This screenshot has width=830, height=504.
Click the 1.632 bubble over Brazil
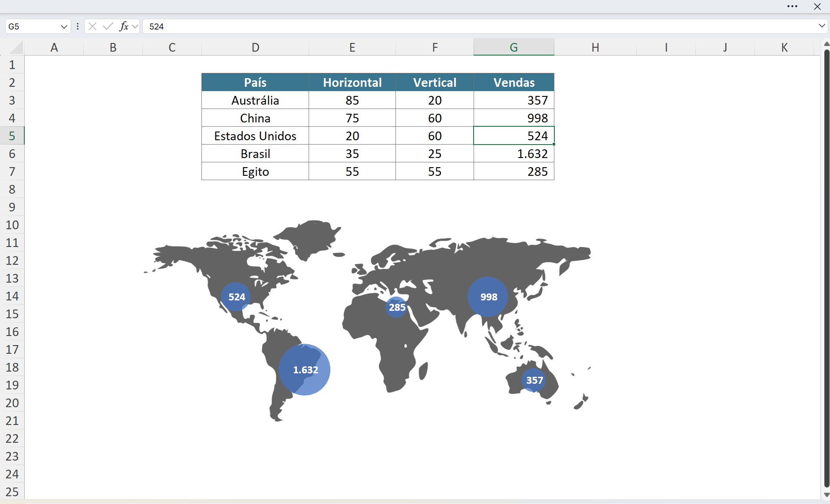click(305, 370)
